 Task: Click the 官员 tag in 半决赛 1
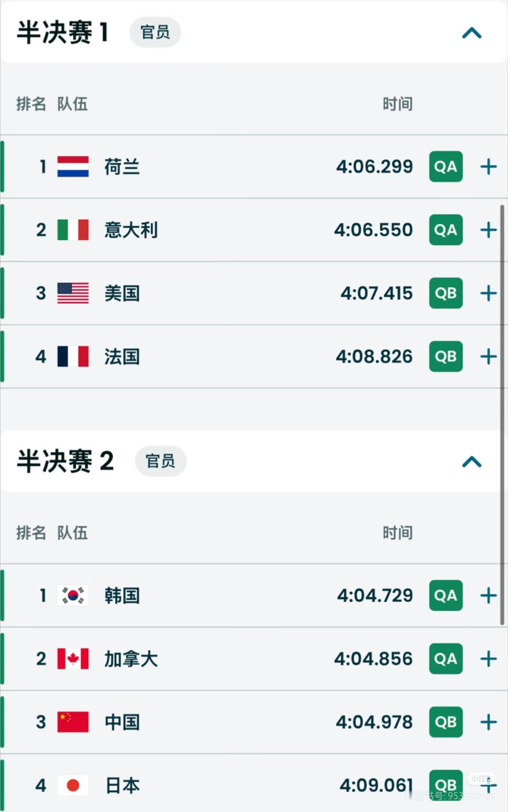(x=155, y=32)
